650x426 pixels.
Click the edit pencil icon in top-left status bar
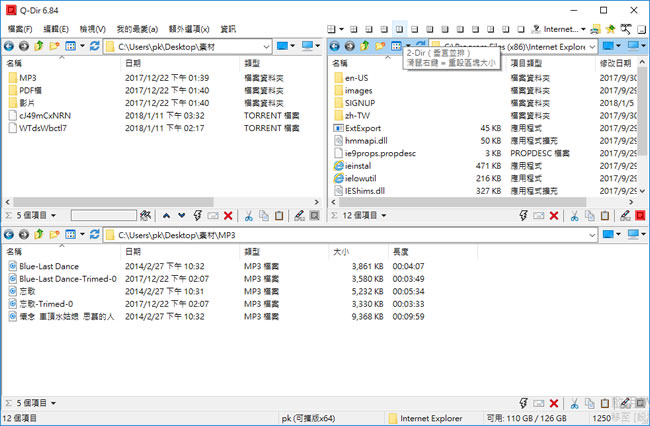(x=299, y=215)
